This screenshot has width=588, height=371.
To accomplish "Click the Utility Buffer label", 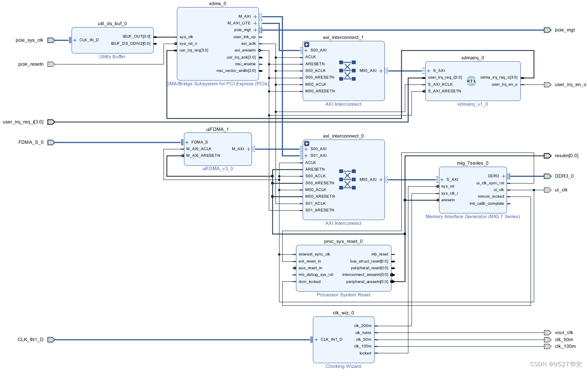I will [x=112, y=57].
